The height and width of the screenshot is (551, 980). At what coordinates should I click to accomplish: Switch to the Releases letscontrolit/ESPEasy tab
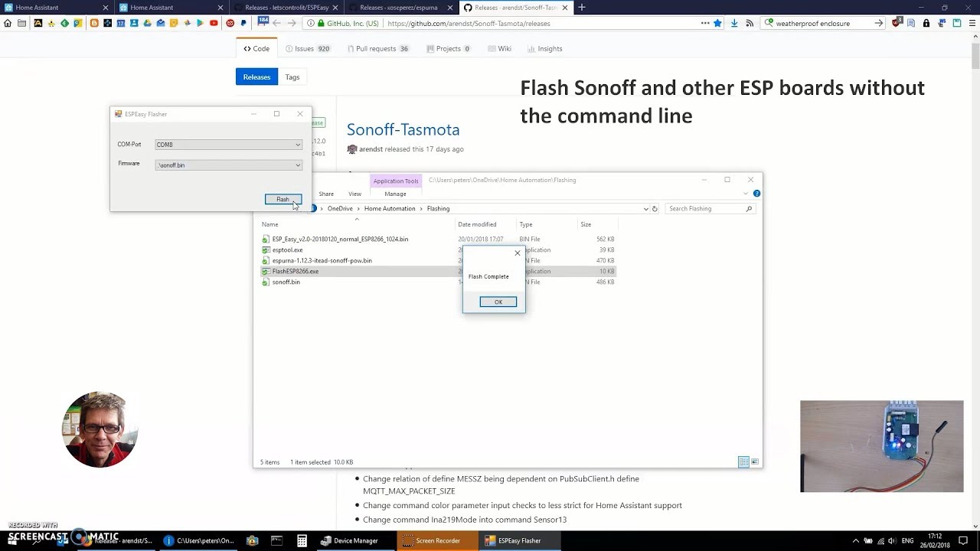286,8
